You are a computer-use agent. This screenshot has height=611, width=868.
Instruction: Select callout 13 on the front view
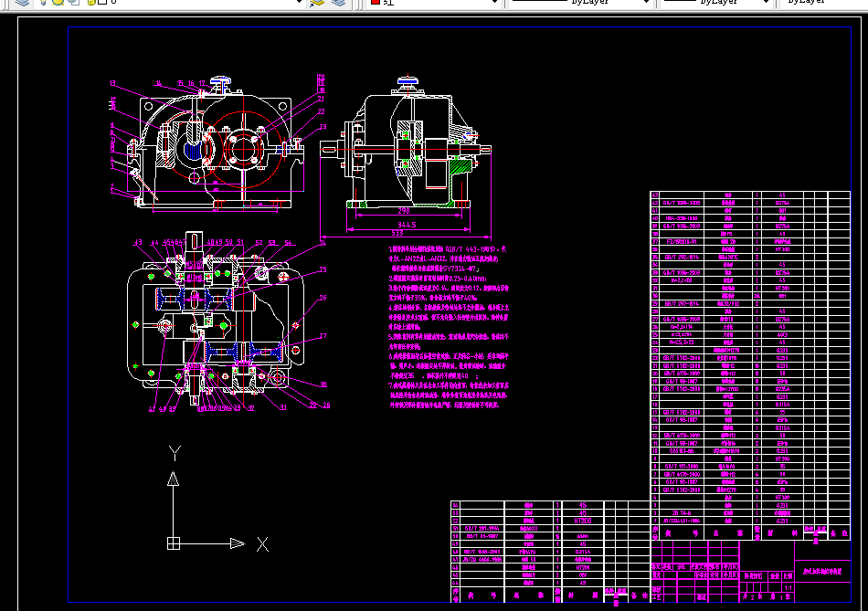(x=113, y=84)
